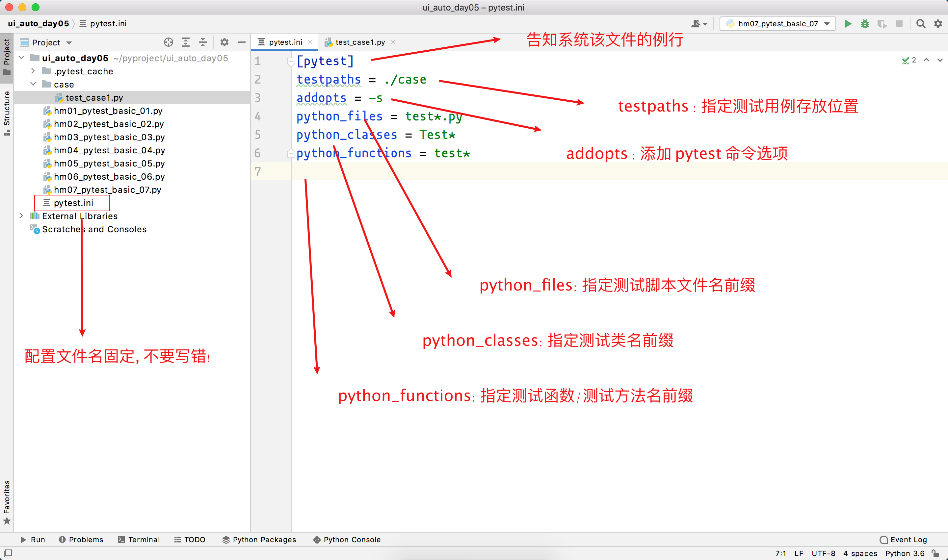This screenshot has width=948, height=560.
Task: Open Project panel gear options
Action: [x=224, y=42]
